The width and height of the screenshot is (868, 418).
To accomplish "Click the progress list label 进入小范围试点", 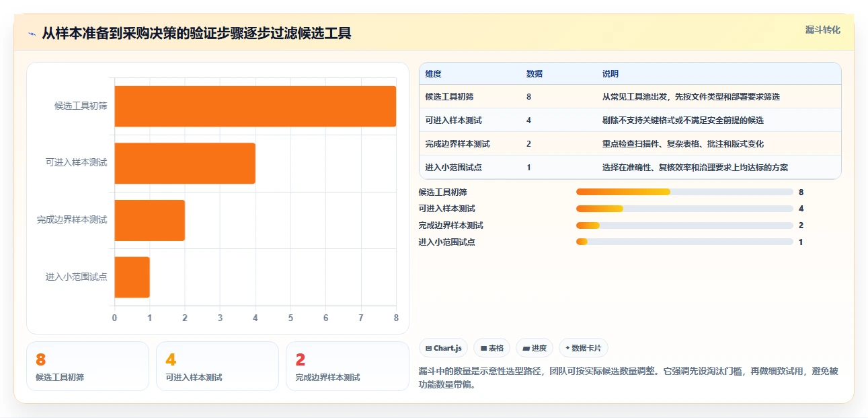I will pos(446,242).
